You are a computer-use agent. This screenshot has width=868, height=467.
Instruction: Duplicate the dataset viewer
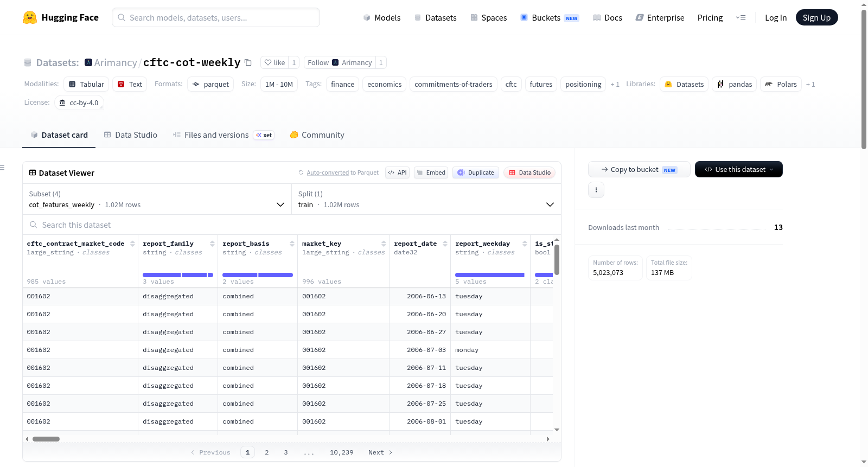[476, 172]
